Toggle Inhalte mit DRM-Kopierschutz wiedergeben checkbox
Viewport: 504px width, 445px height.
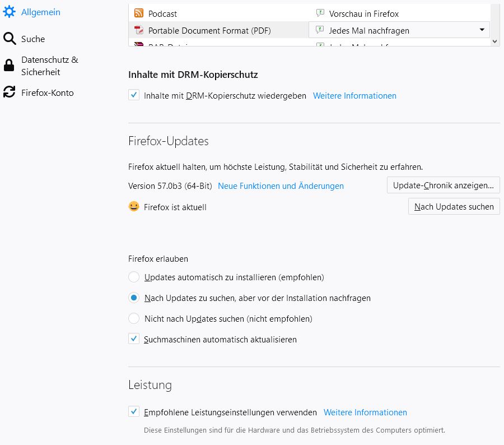point(134,95)
